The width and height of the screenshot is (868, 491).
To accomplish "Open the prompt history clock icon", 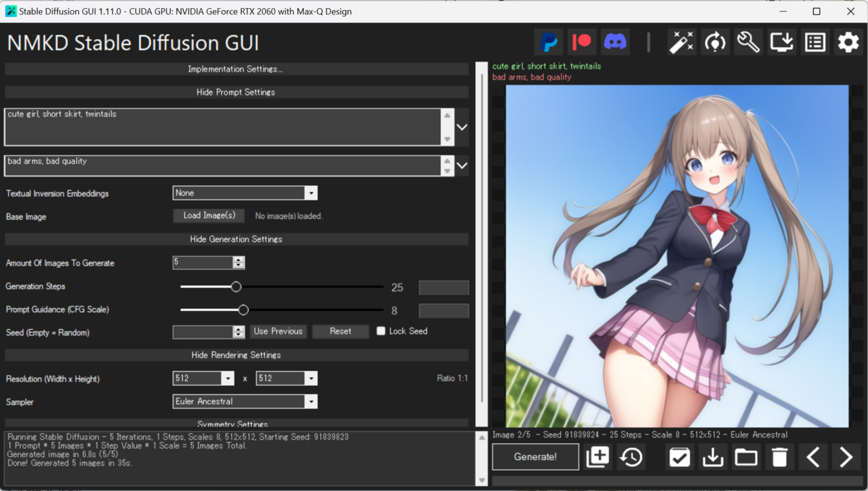I will [x=632, y=457].
